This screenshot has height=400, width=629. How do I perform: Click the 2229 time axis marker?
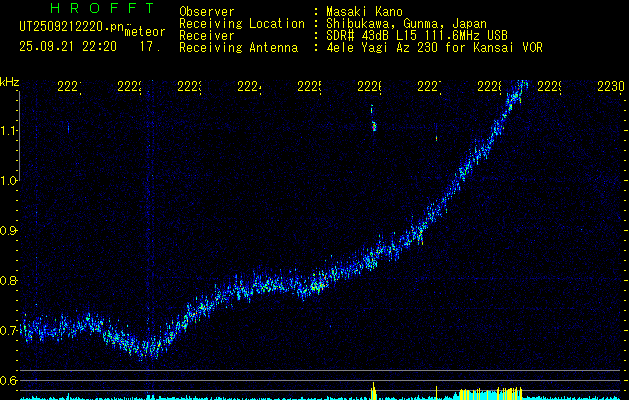[549, 87]
